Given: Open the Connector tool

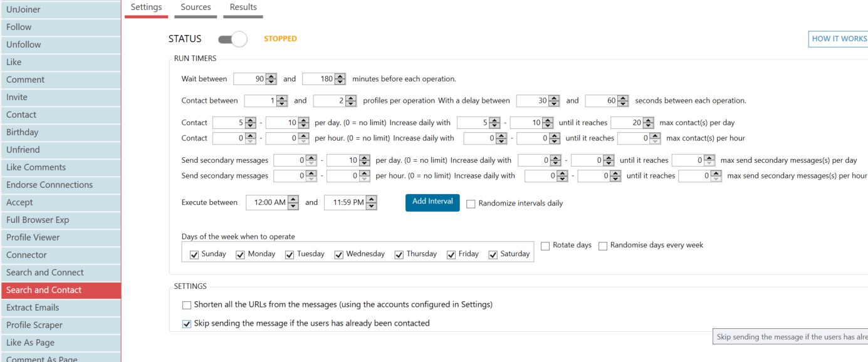Looking at the screenshot, I should coord(60,255).
